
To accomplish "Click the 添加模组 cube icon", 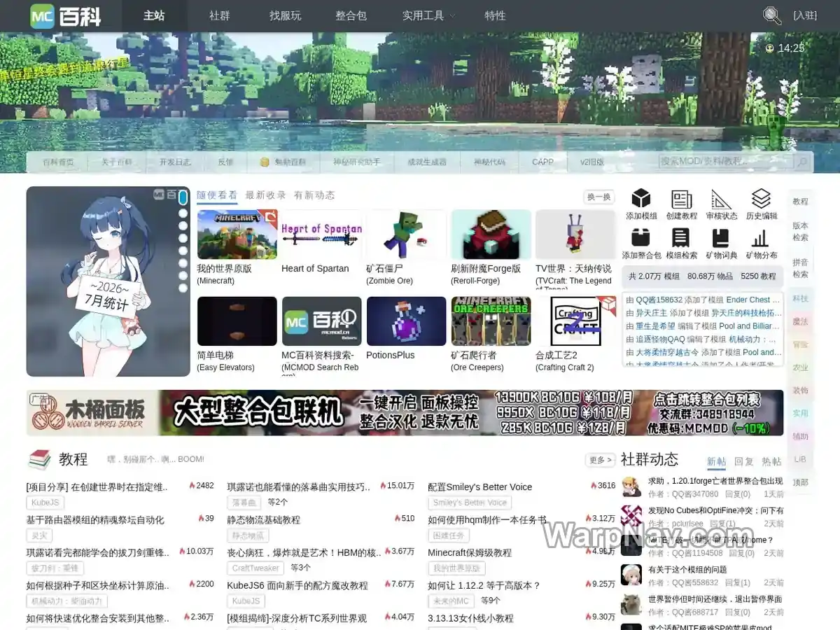I will pyautogui.click(x=640, y=199).
